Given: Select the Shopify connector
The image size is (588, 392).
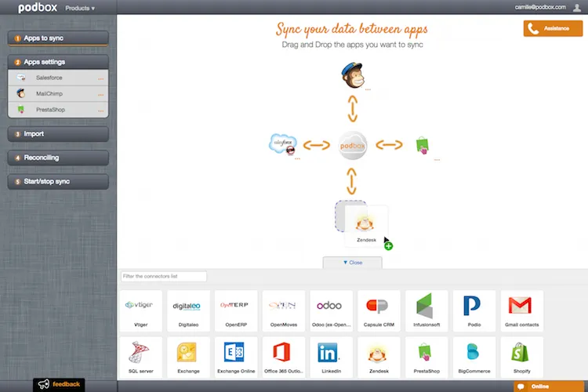Looking at the screenshot, I should 521,358.
